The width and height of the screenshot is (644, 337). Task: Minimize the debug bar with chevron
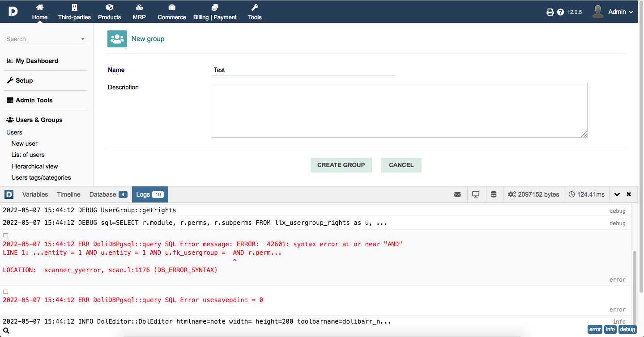tap(617, 194)
